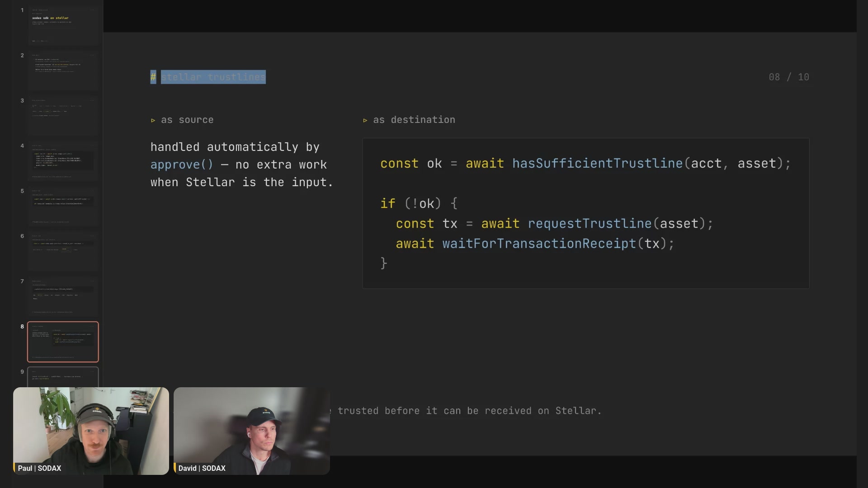Click 'hasSufficientTrustline' in the code block

point(597,163)
